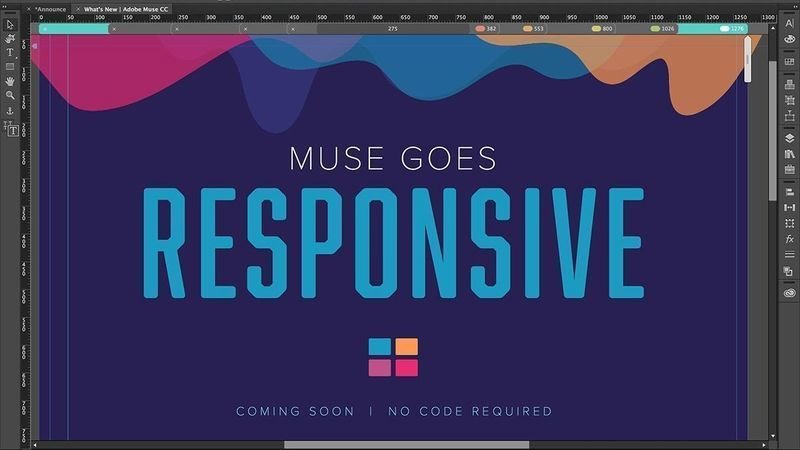The height and width of the screenshot is (450, 800).
Task: Click the scroll down arrow
Action: point(772,436)
